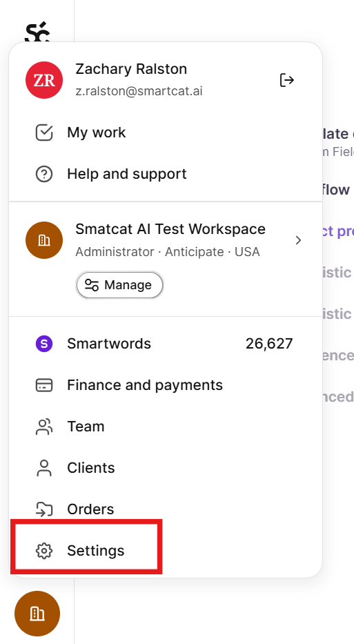Click the workspace building avatar in menu
Image resolution: width=354 pixels, height=644 pixels.
pyautogui.click(x=44, y=240)
